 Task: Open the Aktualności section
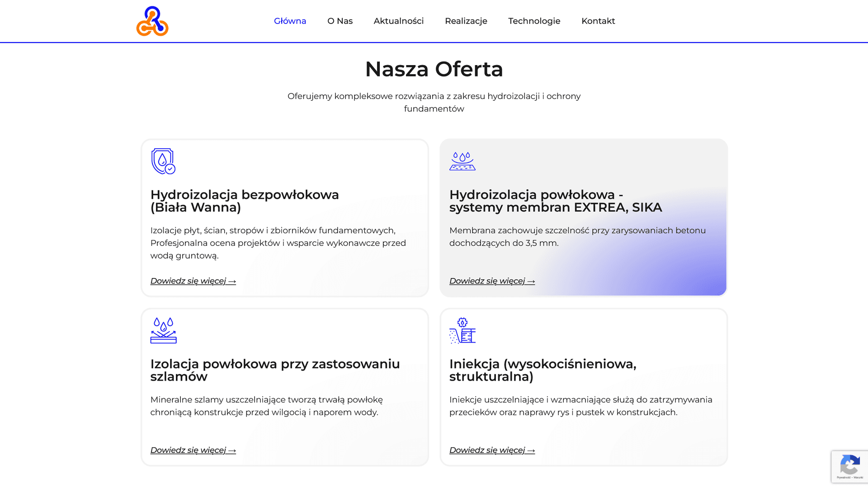pyautogui.click(x=398, y=21)
